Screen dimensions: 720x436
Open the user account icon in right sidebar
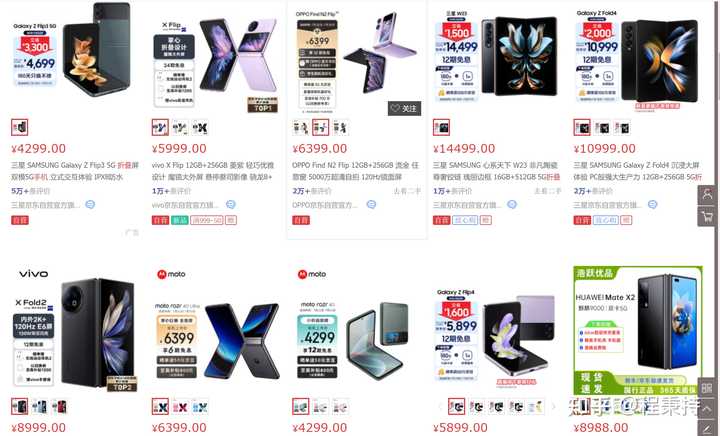click(708, 195)
